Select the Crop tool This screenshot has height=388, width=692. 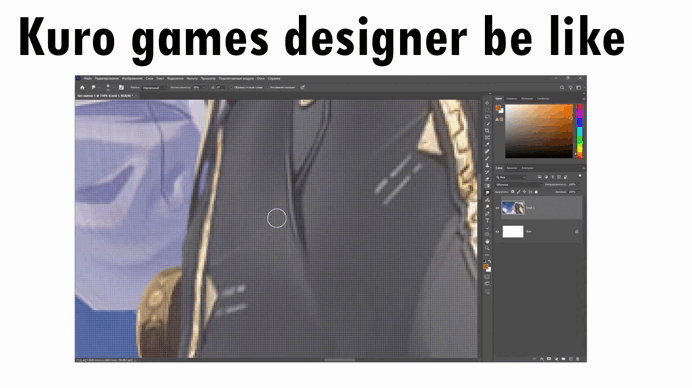(487, 131)
